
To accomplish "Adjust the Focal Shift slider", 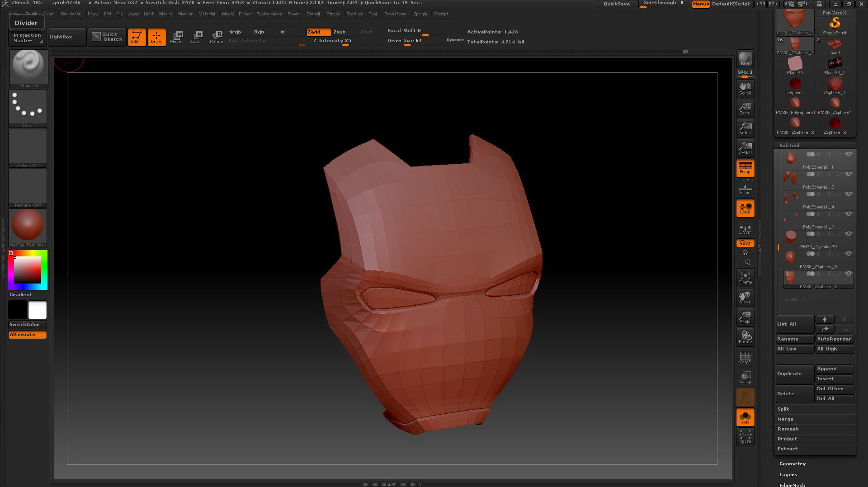I will (424, 31).
